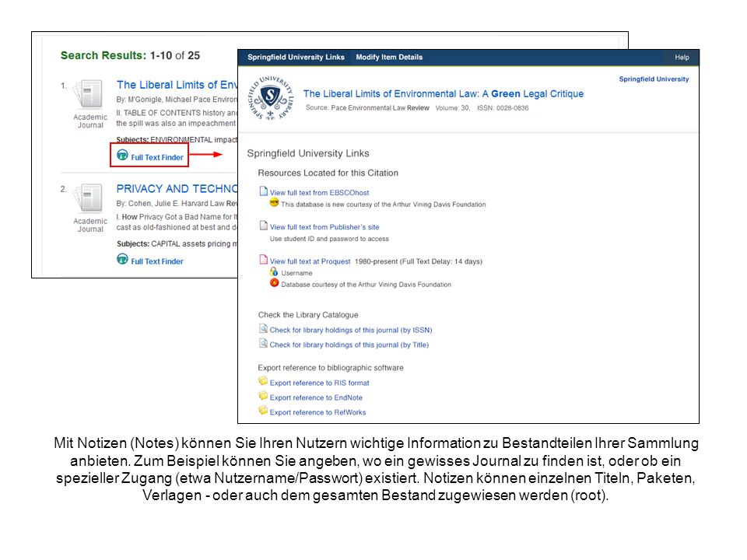
Task: Click Academic Journal icon of first result
Action: 89,94
